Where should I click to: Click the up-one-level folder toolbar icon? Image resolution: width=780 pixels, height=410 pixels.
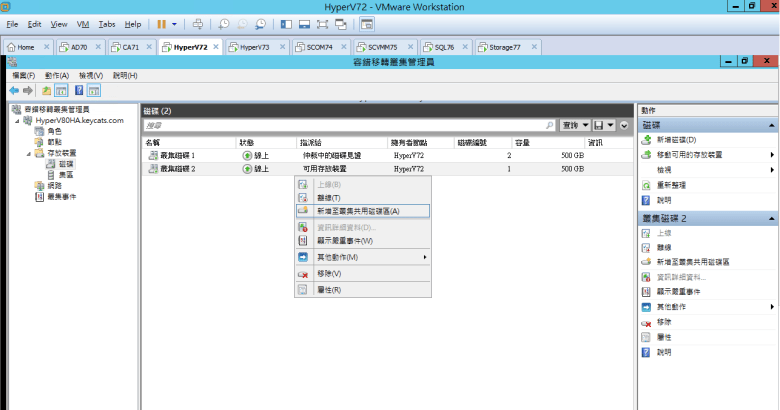pos(46,90)
